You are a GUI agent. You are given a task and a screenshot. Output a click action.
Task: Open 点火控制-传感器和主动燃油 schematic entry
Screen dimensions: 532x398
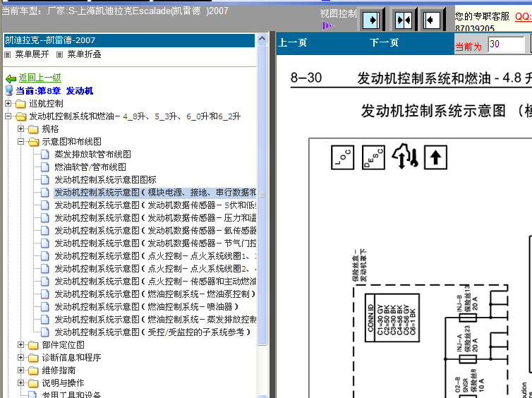point(155,282)
